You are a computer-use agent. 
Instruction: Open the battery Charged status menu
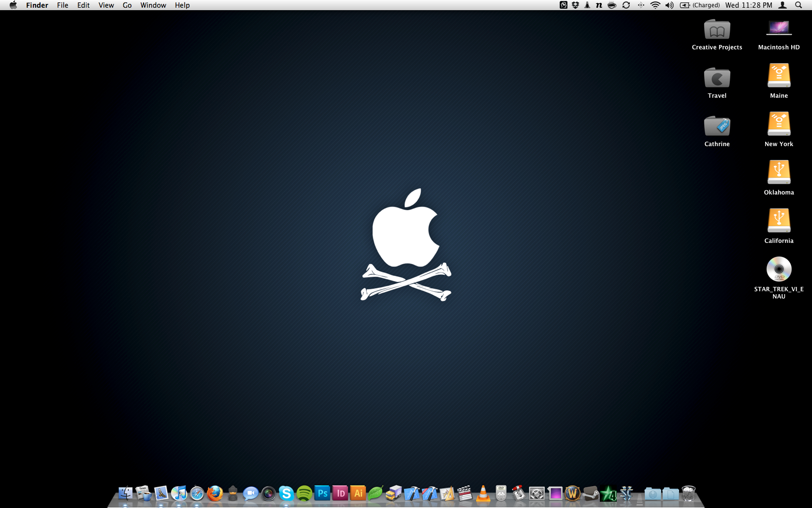[x=700, y=5]
